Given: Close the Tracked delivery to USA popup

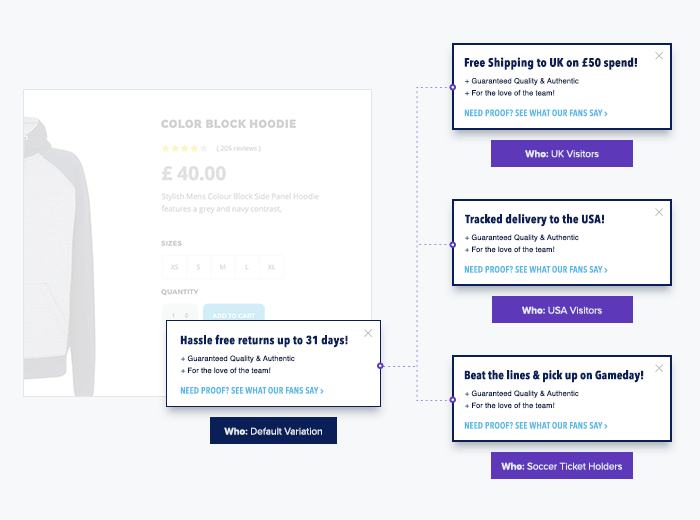Looking at the screenshot, I should click(x=659, y=212).
